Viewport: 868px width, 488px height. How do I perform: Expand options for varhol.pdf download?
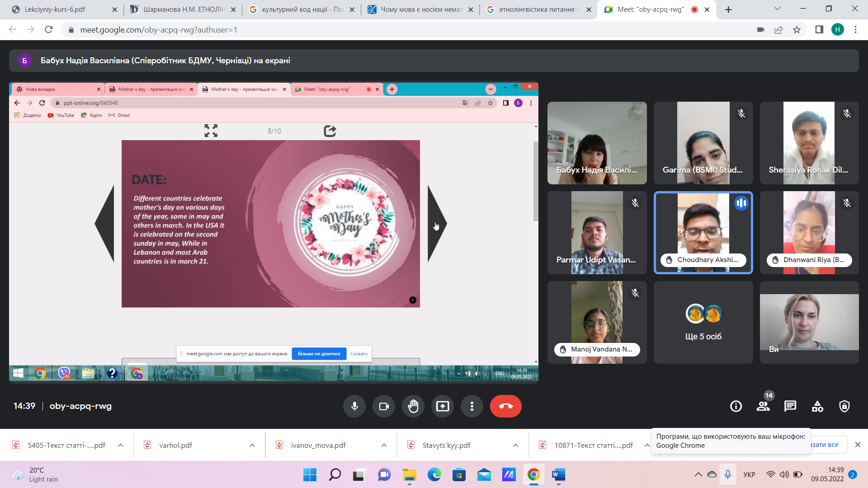click(252, 446)
